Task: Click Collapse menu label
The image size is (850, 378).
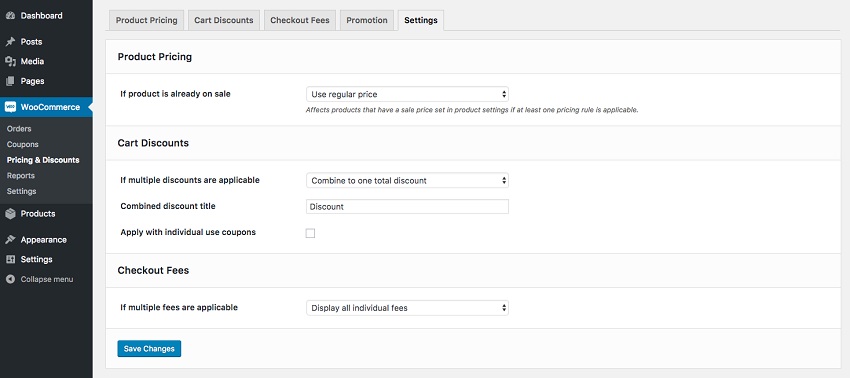Action: click(x=47, y=279)
